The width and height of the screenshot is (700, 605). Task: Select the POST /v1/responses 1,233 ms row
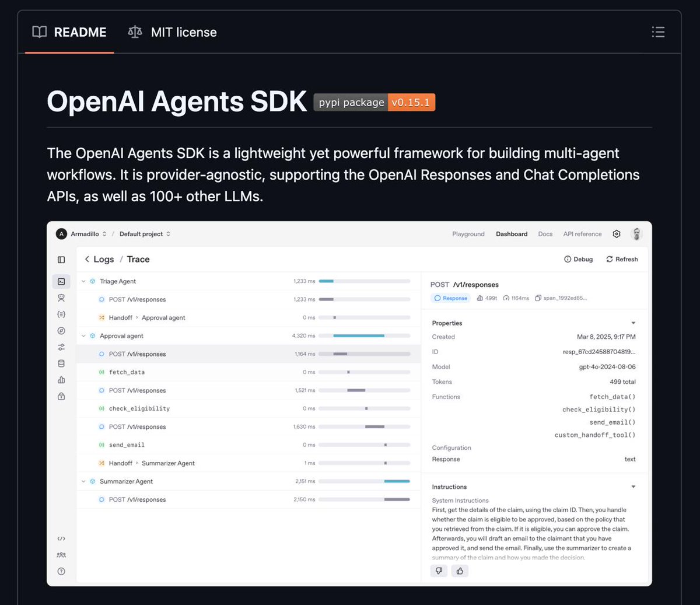[x=249, y=299]
